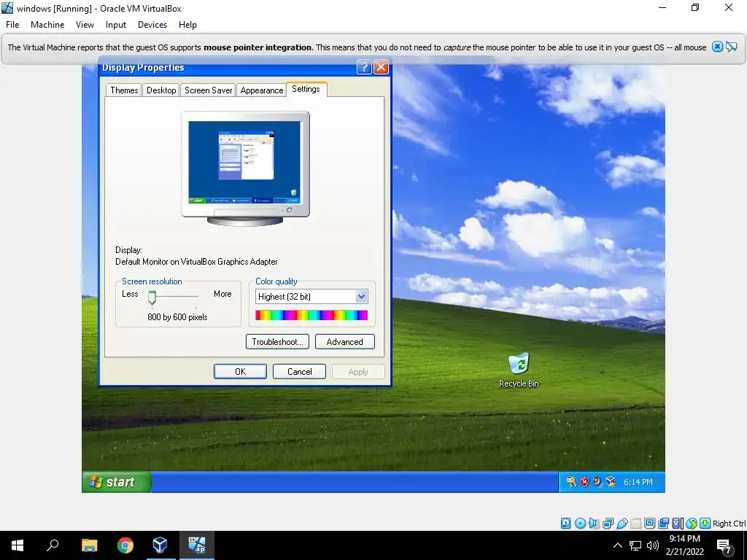The height and width of the screenshot is (560, 747).
Task: Click the display status icon in VirtualBox
Action: click(x=649, y=524)
